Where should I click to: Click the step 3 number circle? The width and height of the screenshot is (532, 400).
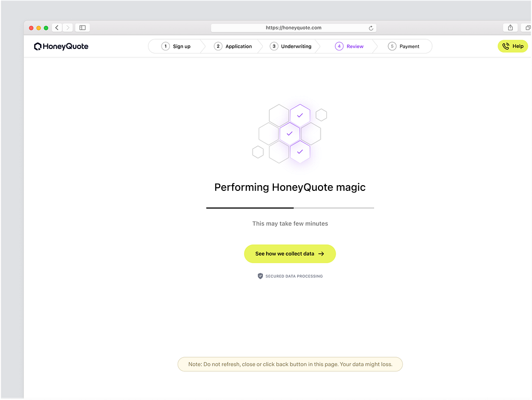click(x=274, y=46)
